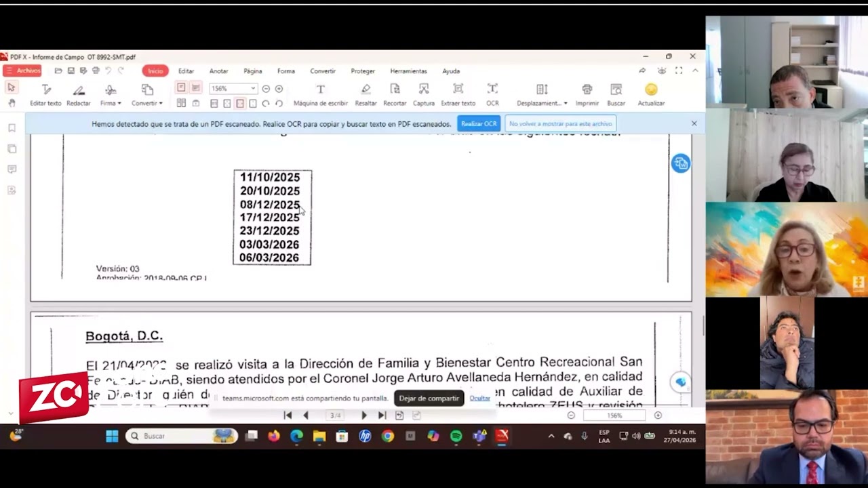The image size is (868, 488).
Task: Click the Realizar OCR button
Action: tap(479, 124)
